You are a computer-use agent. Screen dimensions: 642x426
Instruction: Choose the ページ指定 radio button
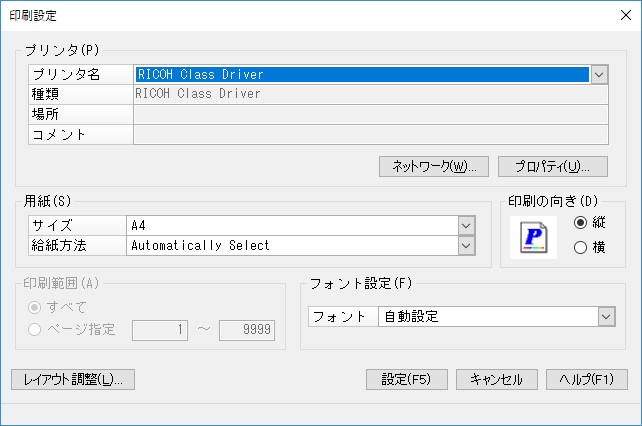(34, 329)
